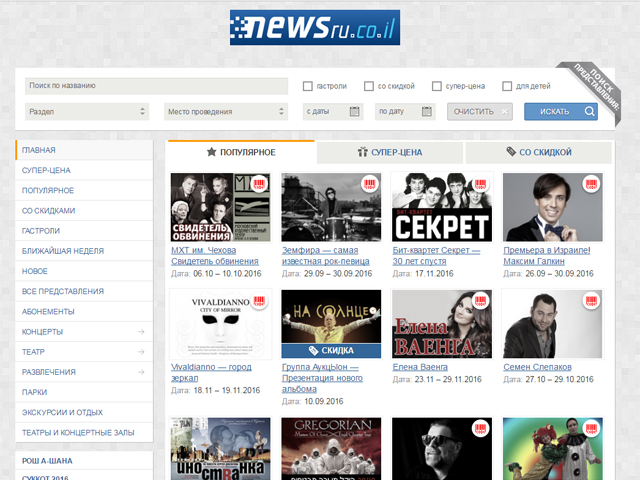Open link МХТ им. Чехова Свидетель обвинения
Viewport: 640px width, 480px height.
[x=215, y=256]
